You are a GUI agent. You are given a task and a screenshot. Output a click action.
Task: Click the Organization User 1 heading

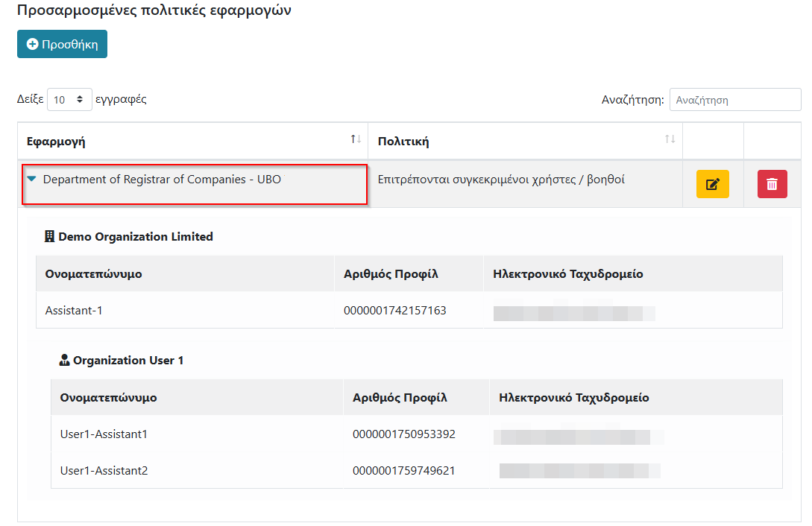coord(128,361)
